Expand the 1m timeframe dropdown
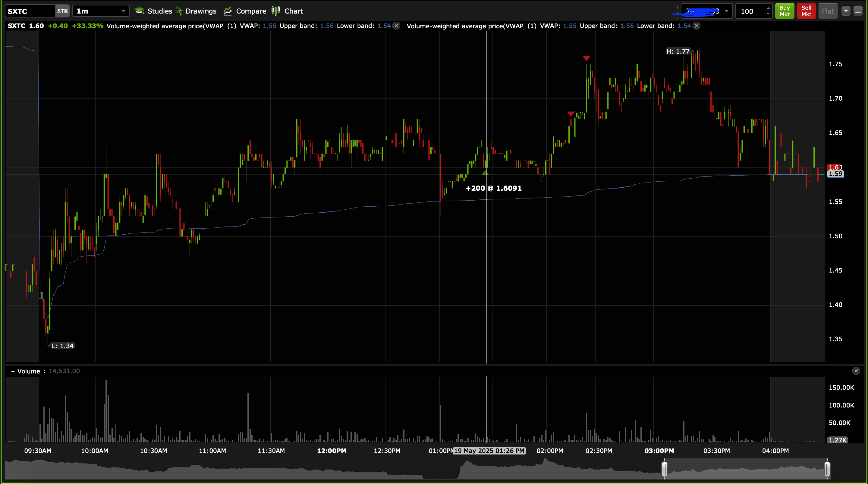This screenshot has width=868, height=484. coord(123,11)
